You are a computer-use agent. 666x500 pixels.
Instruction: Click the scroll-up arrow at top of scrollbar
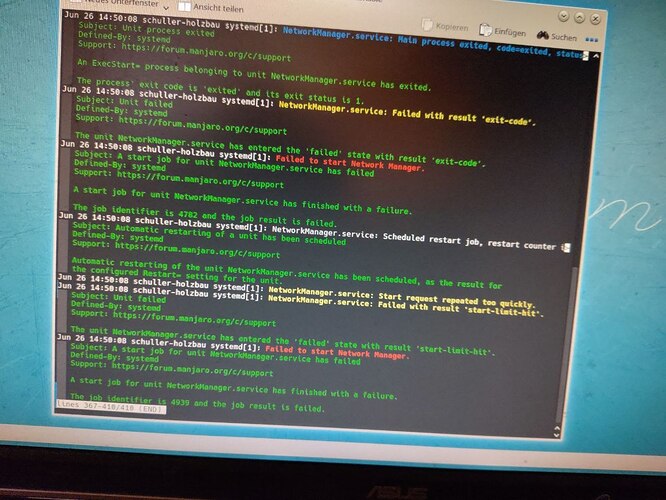coord(596,56)
